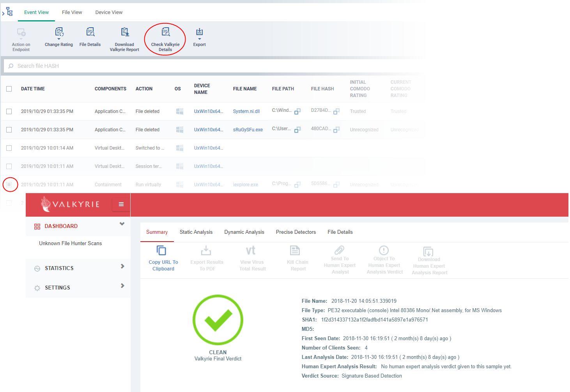Open the Change Rating tool
The width and height of the screenshot is (570, 392).
59,32
